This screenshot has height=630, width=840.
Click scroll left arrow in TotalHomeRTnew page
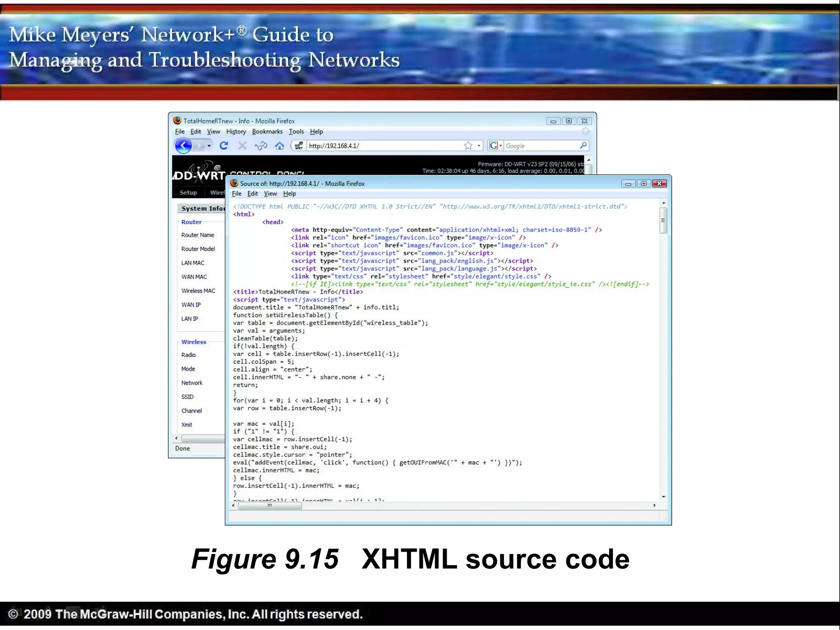tap(176, 438)
